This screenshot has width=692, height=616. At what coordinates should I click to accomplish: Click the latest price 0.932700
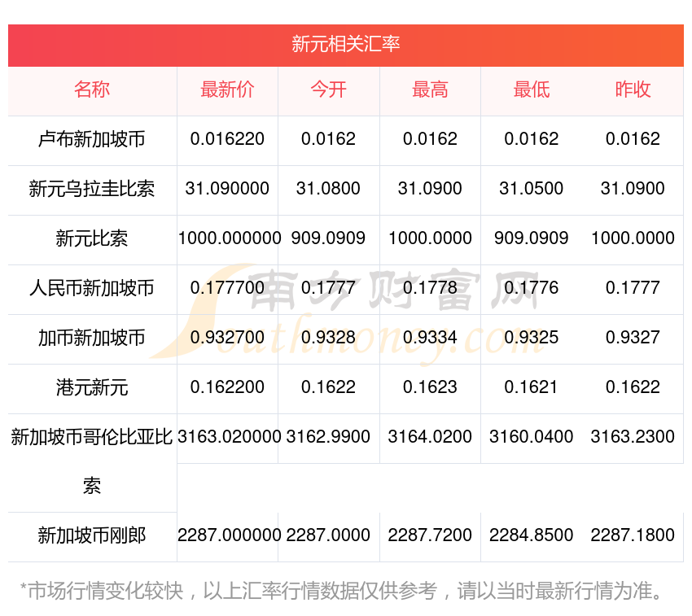click(227, 338)
